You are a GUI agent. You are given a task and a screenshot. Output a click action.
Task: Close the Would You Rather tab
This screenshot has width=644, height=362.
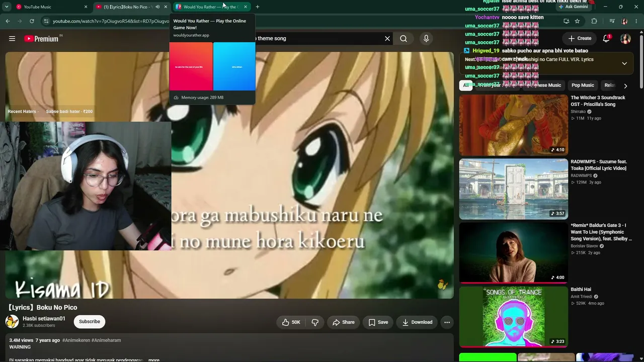click(245, 7)
